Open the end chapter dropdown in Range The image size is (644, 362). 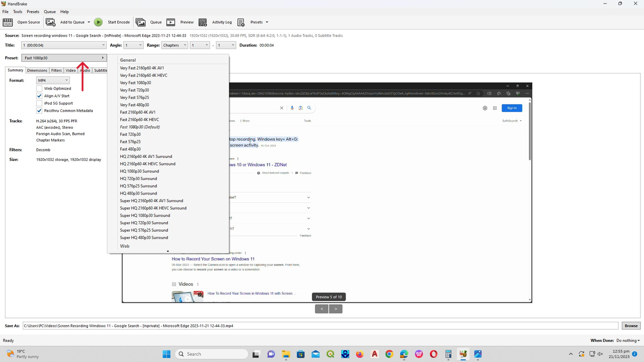226,45
